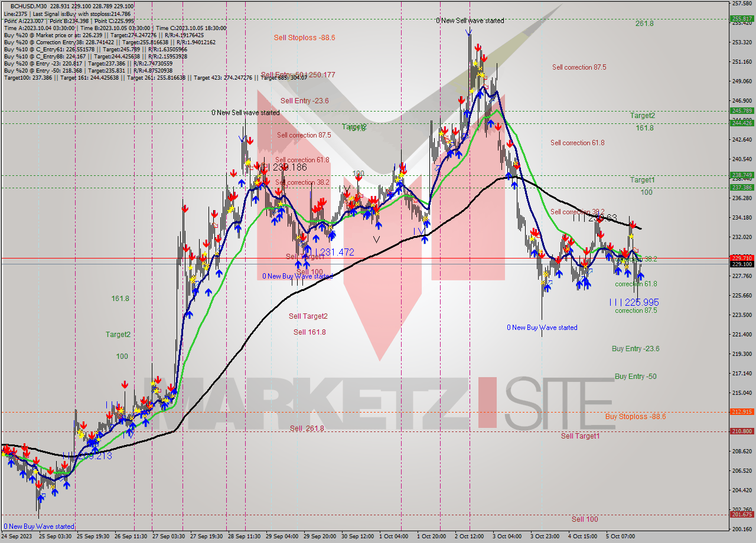The image size is (756, 543).
Task: Click the 257.580 price axis value
Action: coord(742,4)
